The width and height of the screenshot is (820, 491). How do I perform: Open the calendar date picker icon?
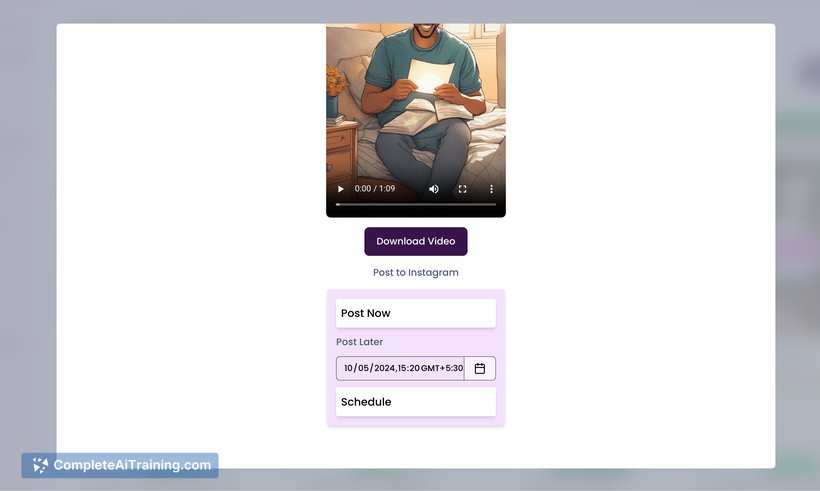(x=480, y=369)
